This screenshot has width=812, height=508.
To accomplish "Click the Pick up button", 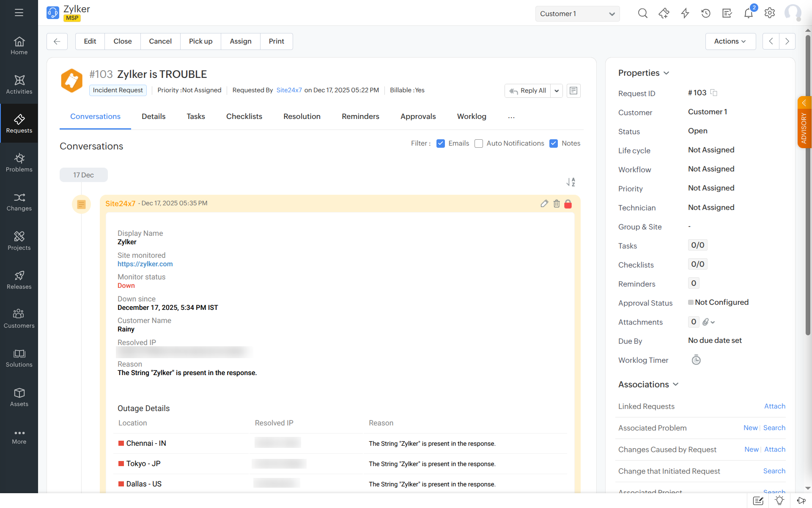I will 200,41.
